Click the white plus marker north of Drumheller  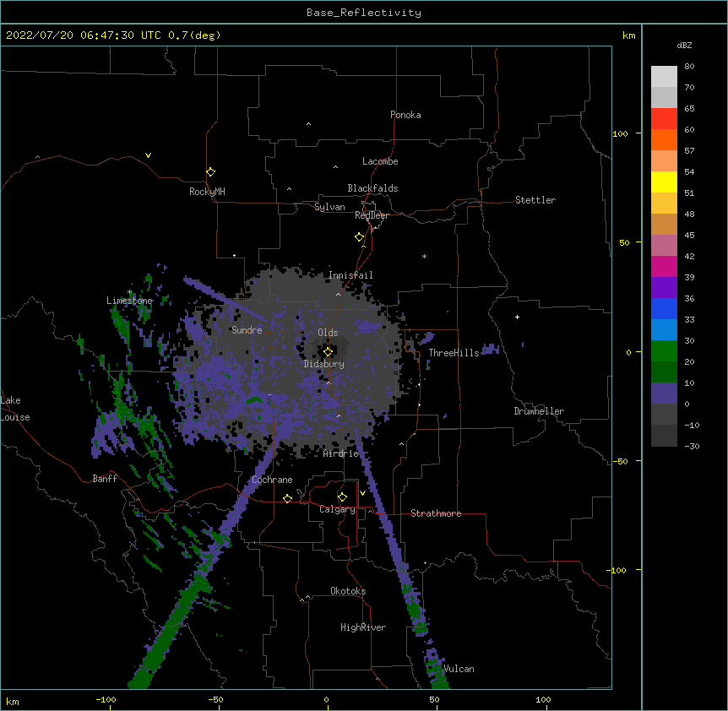pyautogui.click(x=517, y=317)
